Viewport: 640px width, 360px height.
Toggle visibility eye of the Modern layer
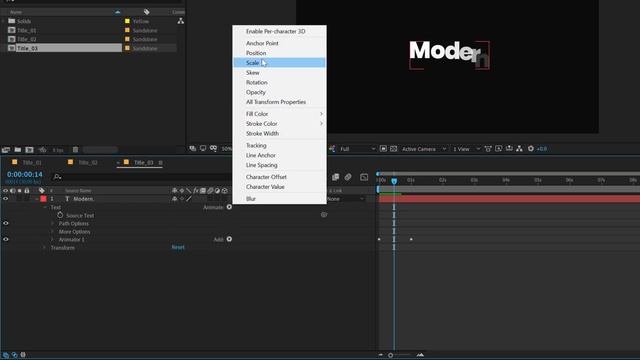[6, 199]
